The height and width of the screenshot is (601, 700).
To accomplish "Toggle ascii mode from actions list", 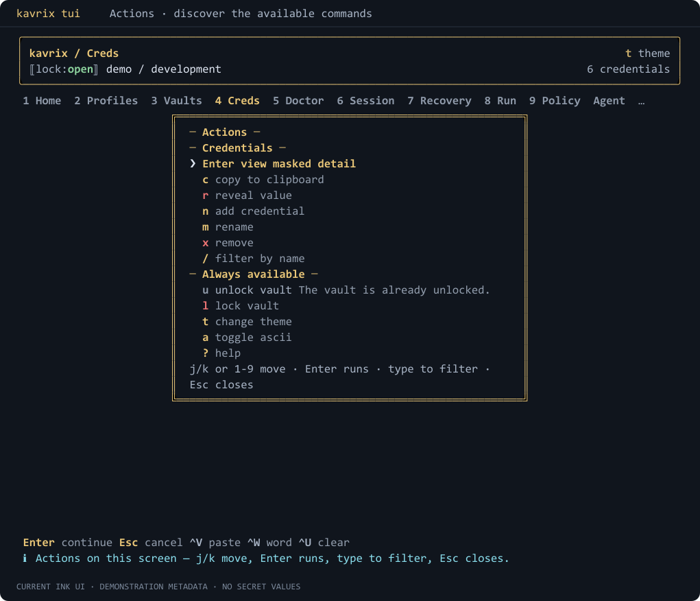I will pyautogui.click(x=247, y=338).
